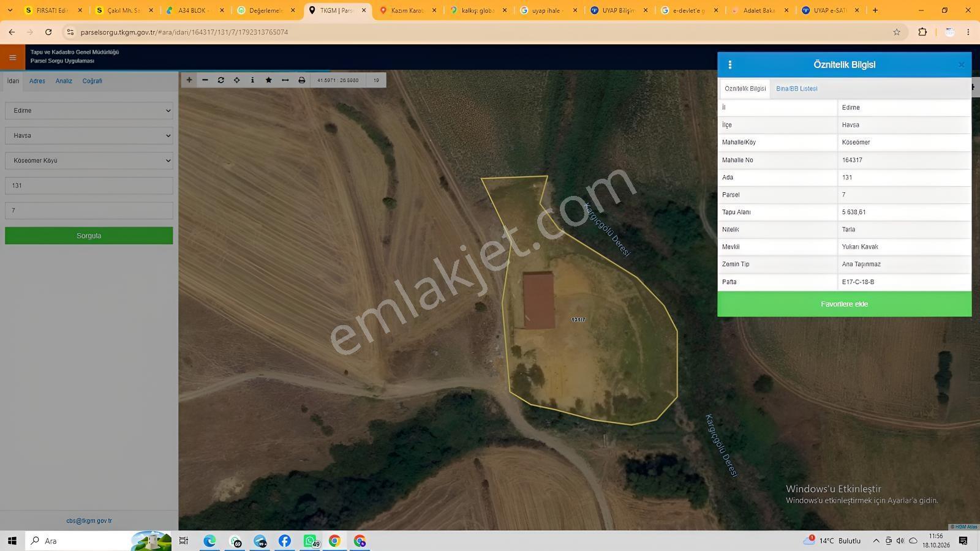This screenshot has width=980, height=551.
Task: Select the measure distance tool
Action: pos(285,80)
